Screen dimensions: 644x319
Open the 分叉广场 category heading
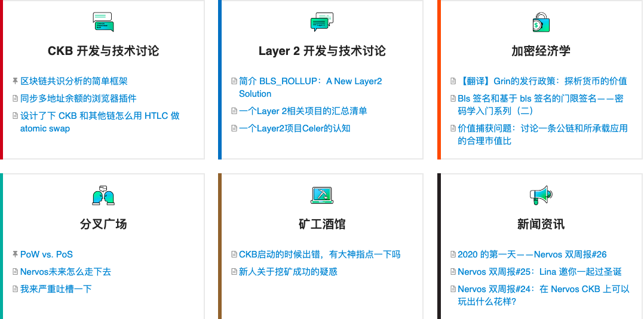click(x=103, y=224)
